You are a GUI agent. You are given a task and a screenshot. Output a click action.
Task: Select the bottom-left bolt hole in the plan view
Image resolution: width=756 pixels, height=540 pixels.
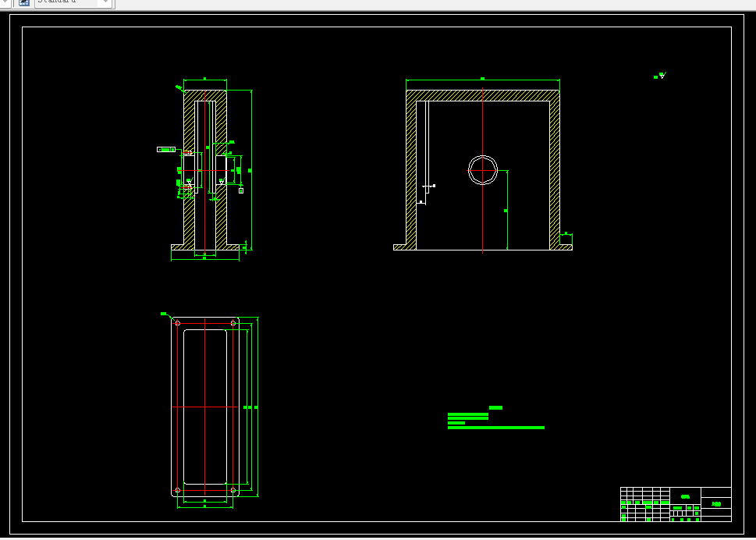coord(177,490)
